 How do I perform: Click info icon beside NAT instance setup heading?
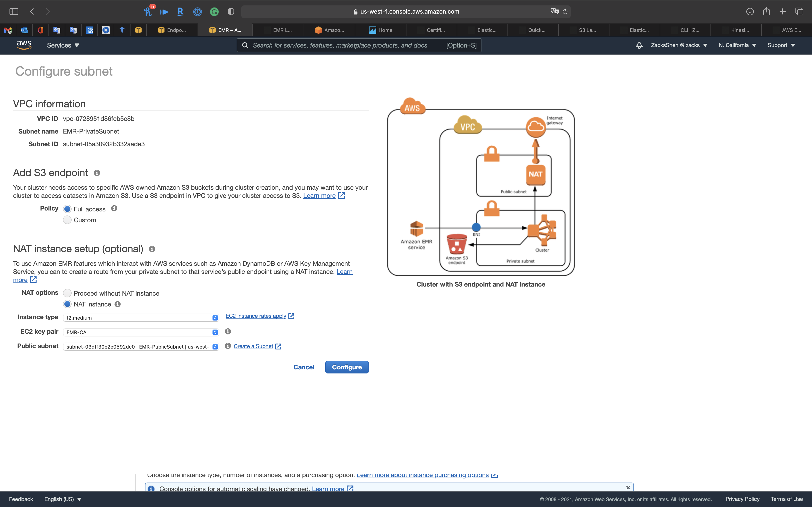(x=152, y=249)
